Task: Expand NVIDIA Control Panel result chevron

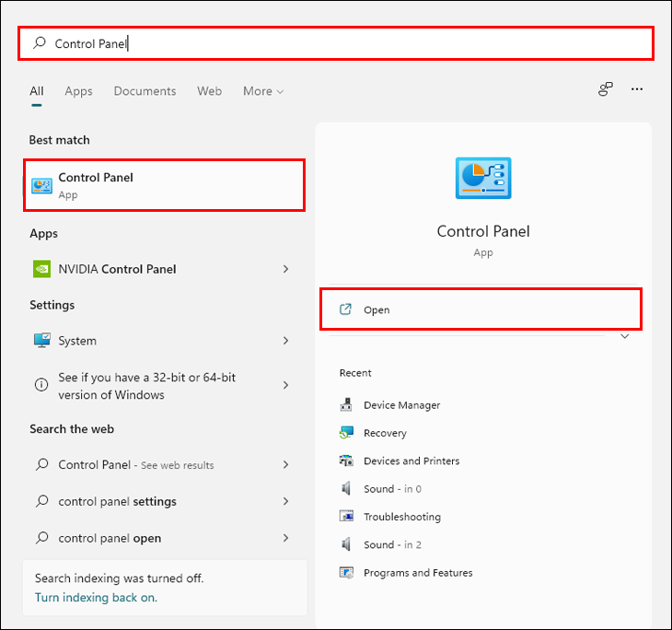Action: pyautogui.click(x=285, y=269)
